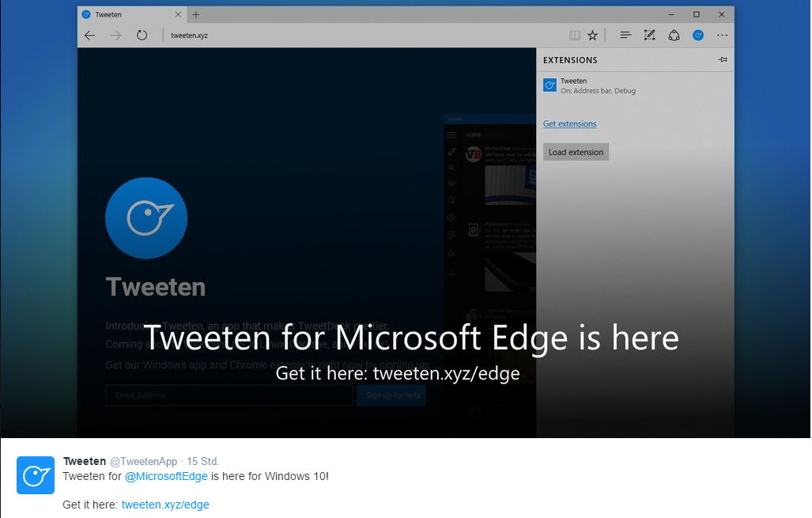812x518 pixels.
Task: Add page to favorites with star icon
Action: pyautogui.click(x=592, y=36)
